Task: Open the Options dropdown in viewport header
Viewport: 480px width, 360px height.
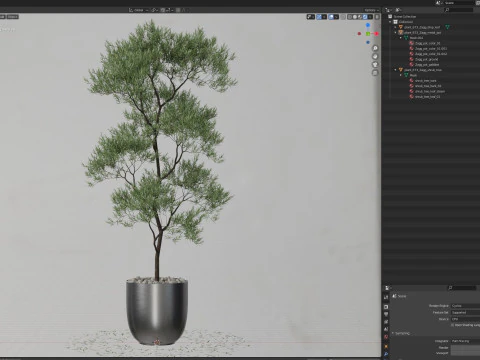Action: [371, 10]
